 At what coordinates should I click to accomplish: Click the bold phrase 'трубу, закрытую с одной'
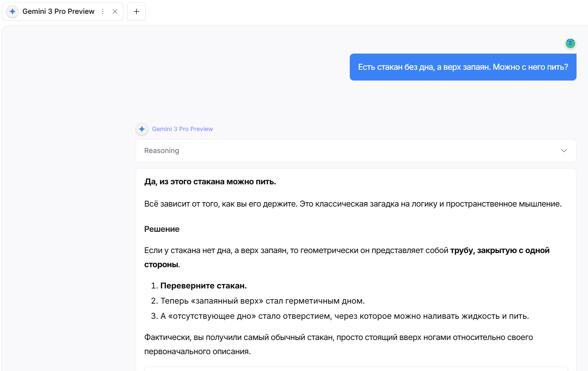pyautogui.click(x=499, y=250)
